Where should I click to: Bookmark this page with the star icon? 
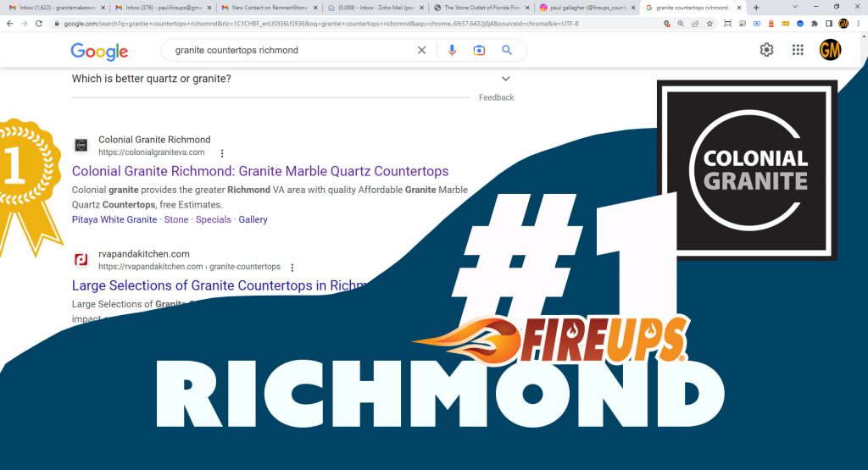click(x=709, y=24)
